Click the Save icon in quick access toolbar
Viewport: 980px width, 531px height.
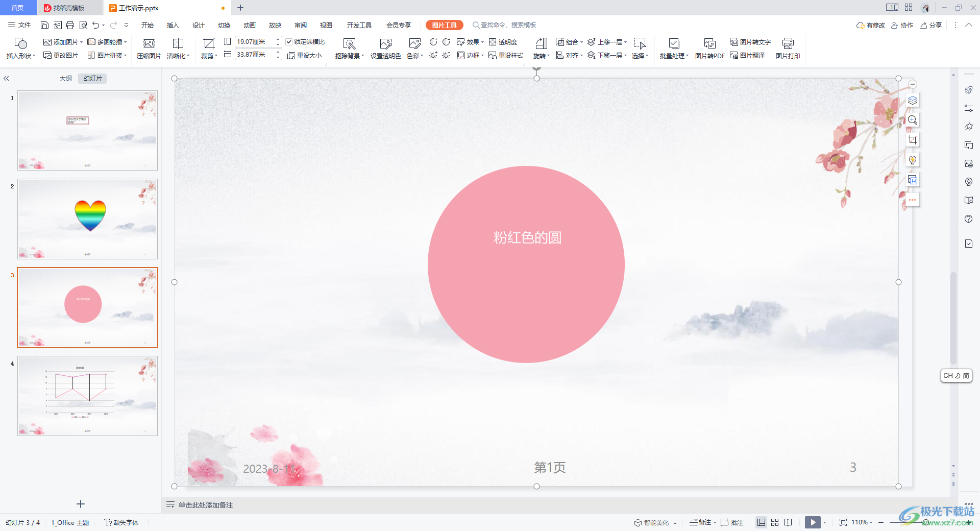coord(44,25)
